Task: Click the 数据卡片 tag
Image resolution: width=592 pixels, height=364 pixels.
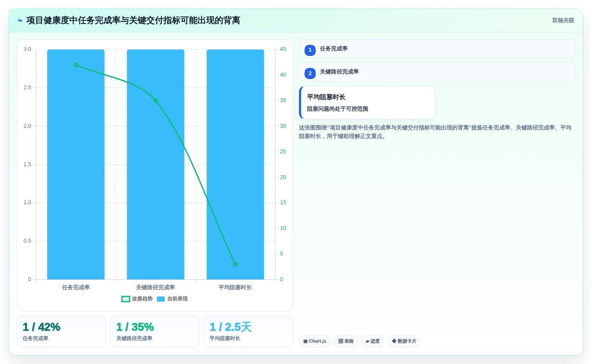Action: click(404, 341)
